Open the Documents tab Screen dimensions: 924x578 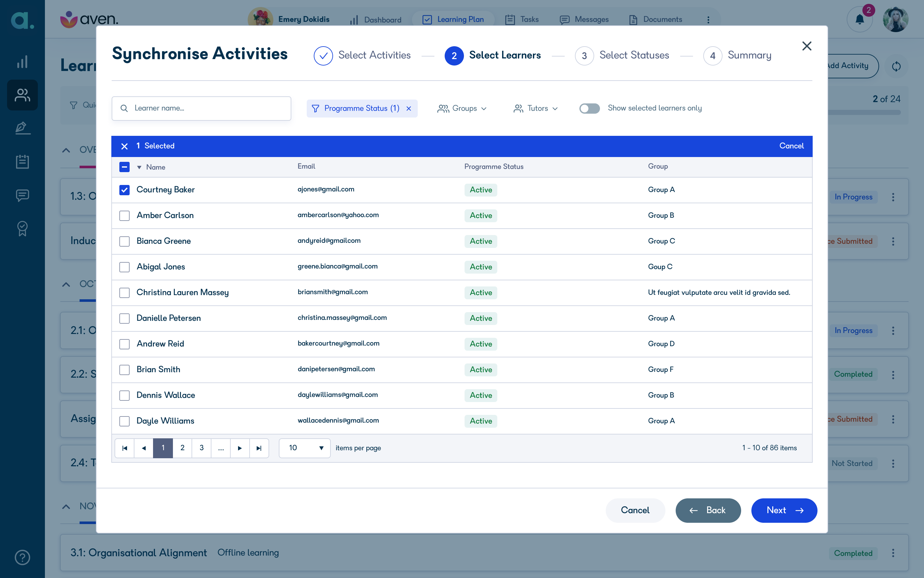655,20
